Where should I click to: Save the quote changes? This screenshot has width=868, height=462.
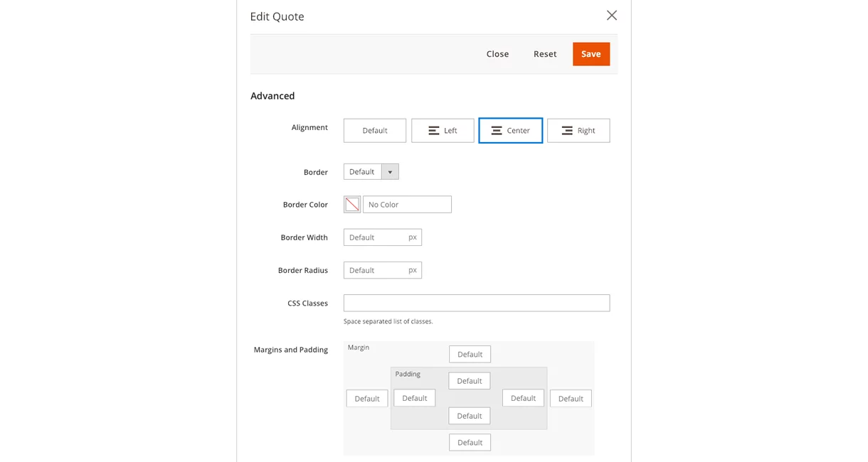coord(591,54)
